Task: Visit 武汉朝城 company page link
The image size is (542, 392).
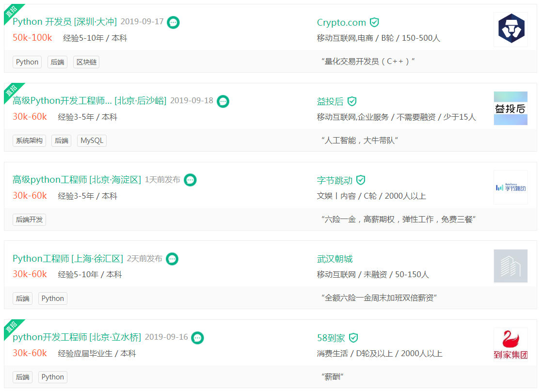Action: click(335, 259)
